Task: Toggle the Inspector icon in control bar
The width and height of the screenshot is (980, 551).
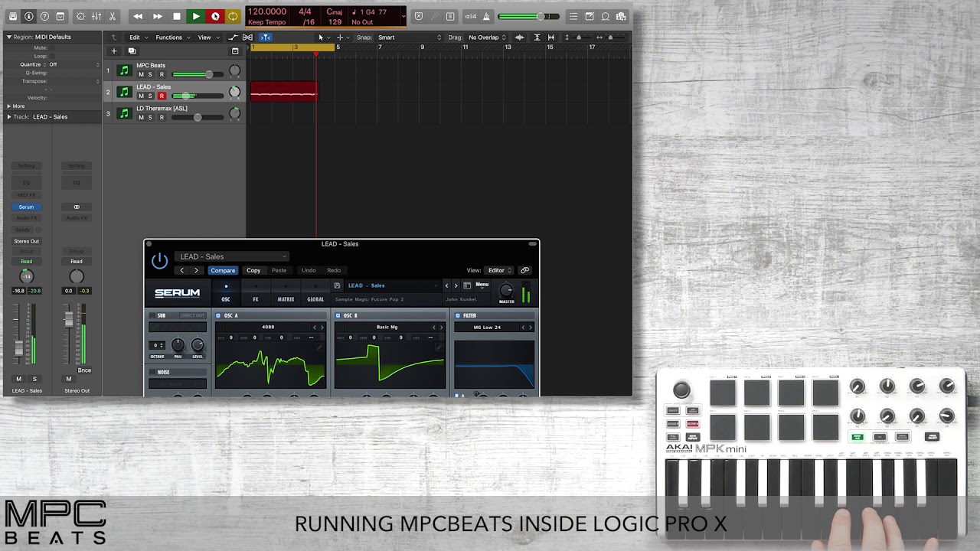Action: (x=29, y=16)
